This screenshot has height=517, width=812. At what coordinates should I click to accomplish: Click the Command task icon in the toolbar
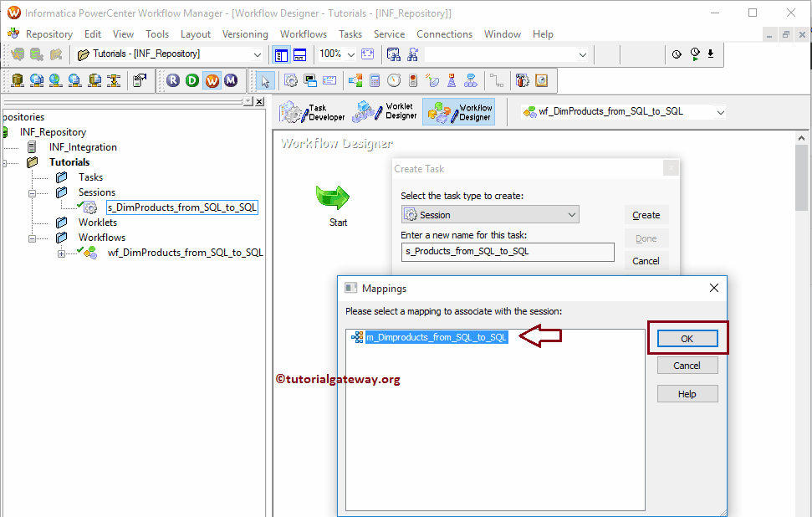click(x=310, y=81)
